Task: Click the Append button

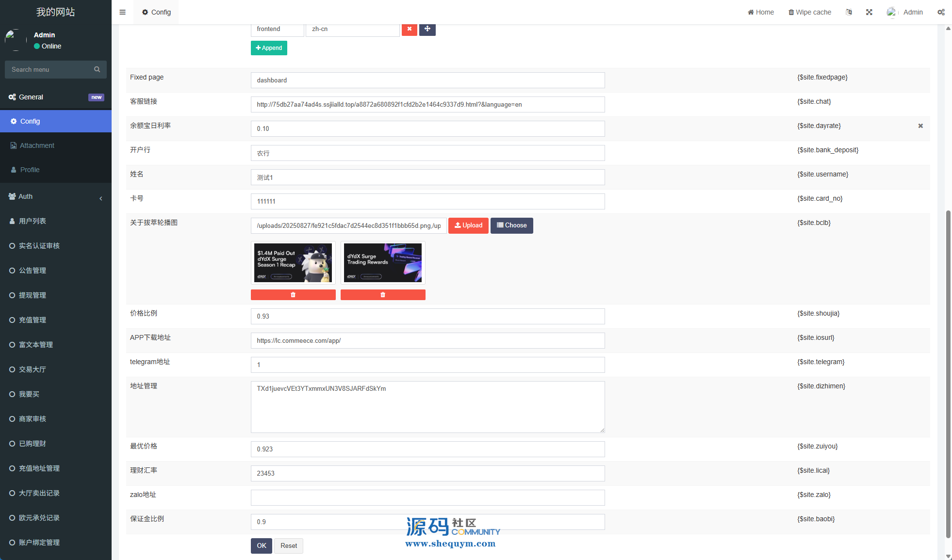Action: [x=269, y=48]
